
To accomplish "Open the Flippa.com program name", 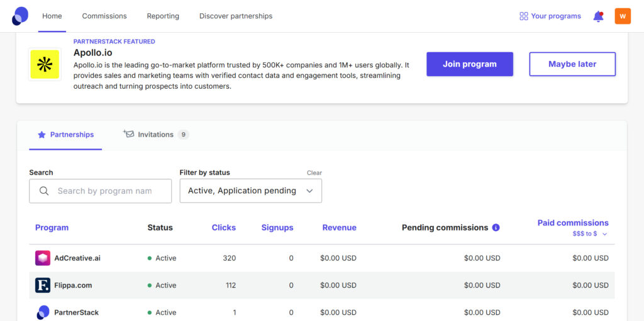I will coord(73,285).
